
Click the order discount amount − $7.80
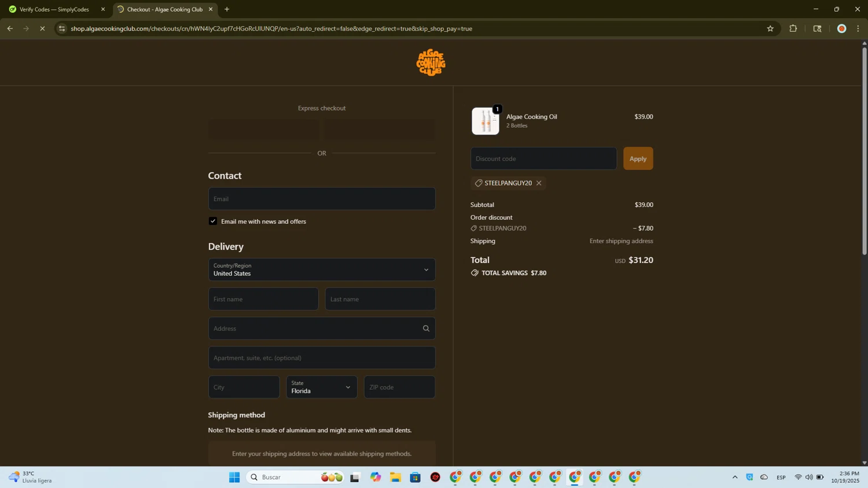point(643,228)
